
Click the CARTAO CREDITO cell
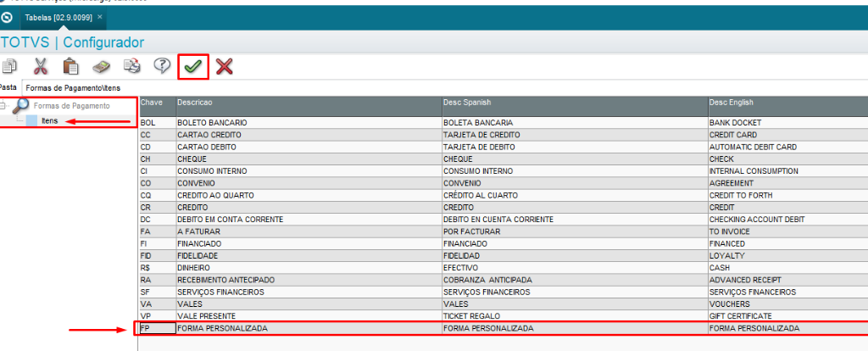[309, 135]
